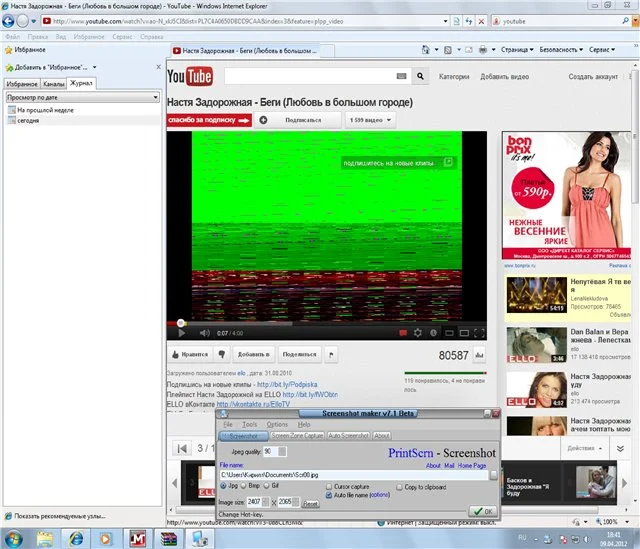Click the Internet Explorer forward arrow button
Image resolution: width=640 pixels, height=549 pixels.
(x=22, y=21)
